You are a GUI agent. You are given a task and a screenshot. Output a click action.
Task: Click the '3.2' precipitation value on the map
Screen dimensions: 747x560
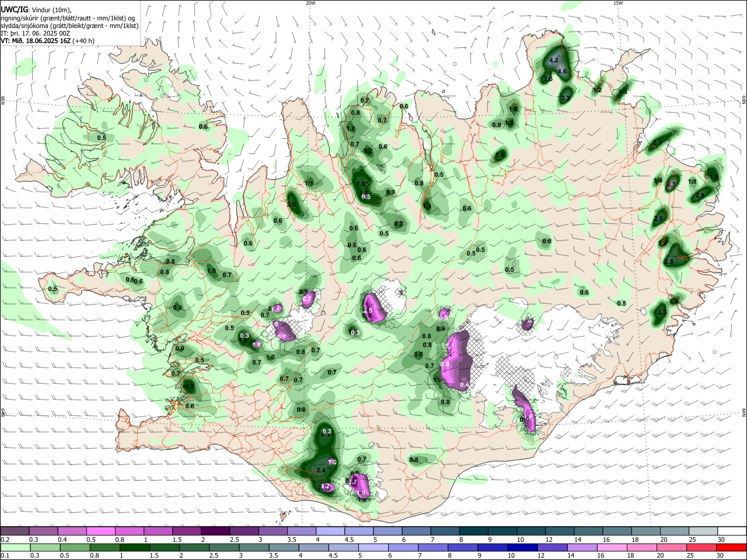(x=565, y=99)
